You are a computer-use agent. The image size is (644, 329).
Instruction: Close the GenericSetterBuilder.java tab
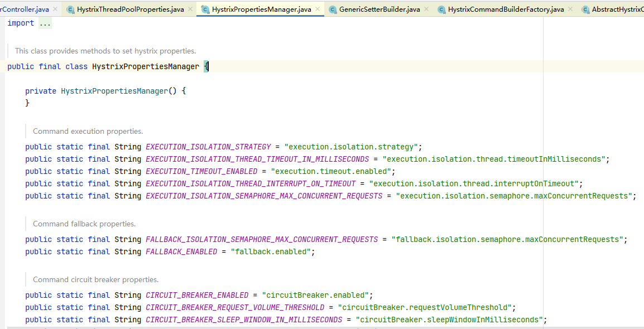click(x=426, y=9)
